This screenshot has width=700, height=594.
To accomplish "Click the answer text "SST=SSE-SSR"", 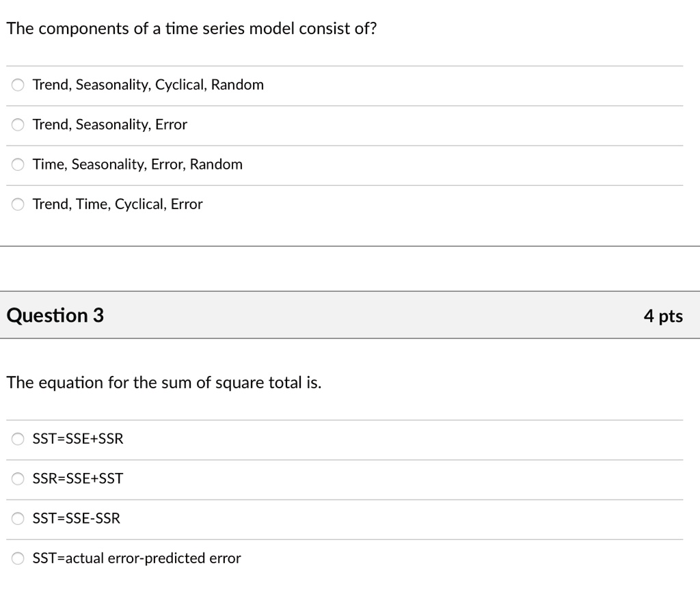I will (77, 518).
